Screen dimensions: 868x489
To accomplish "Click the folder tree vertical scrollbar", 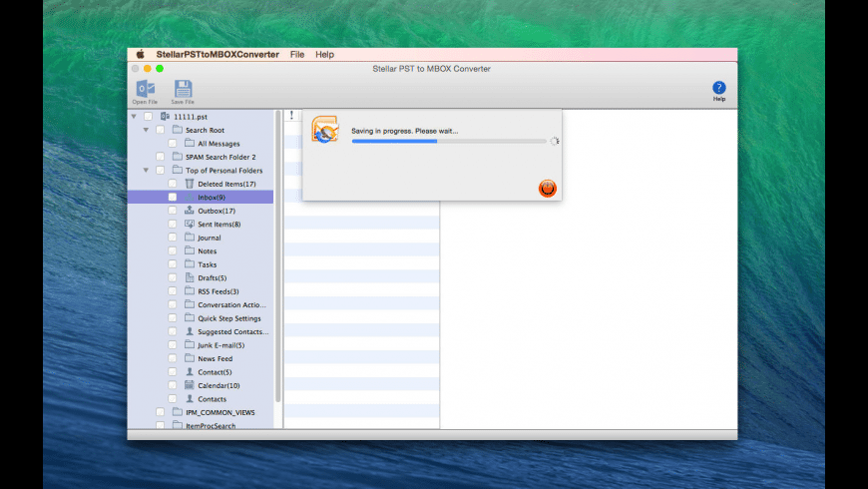I will 278,257.
